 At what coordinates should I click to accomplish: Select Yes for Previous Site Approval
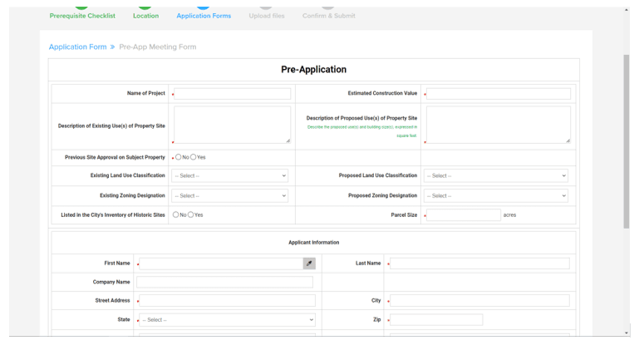click(x=194, y=157)
